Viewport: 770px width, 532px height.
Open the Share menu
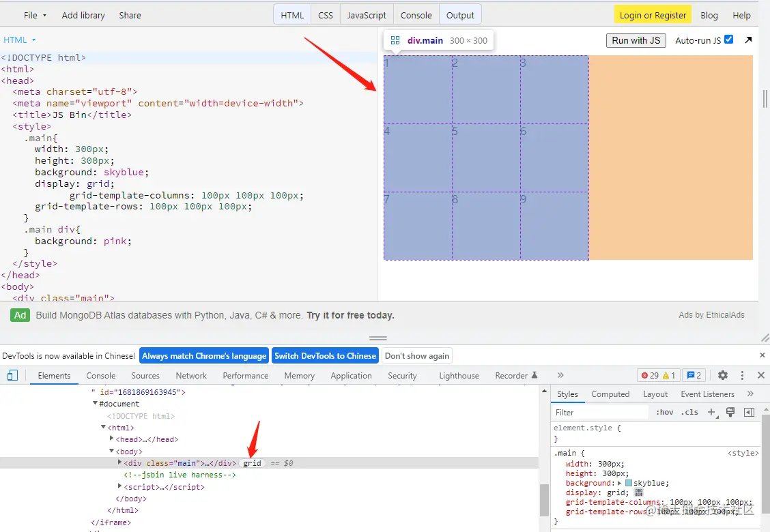click(130, 15)
